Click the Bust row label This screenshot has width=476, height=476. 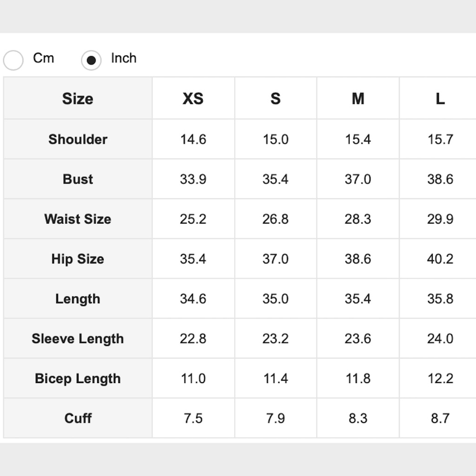[x=78, y=179]
